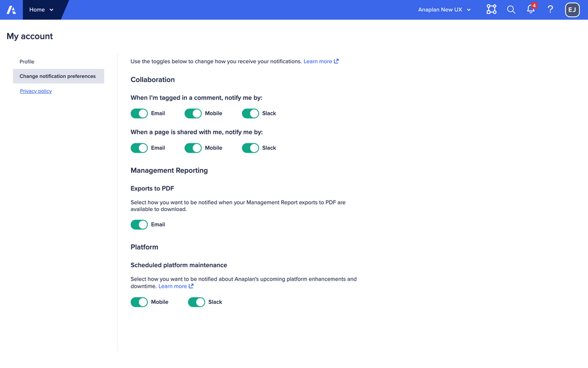Open the Anaplan New UX dropdown

[444, 9]
